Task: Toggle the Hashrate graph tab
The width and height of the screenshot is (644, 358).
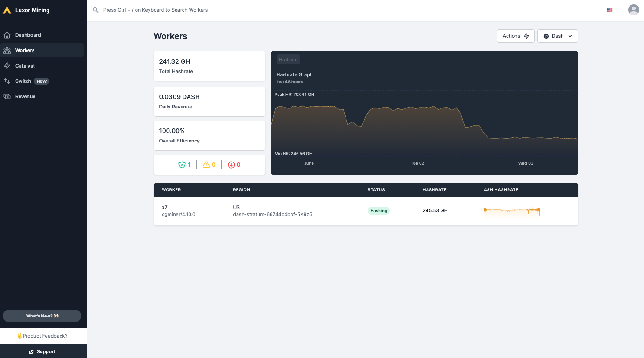Action: (x=288, y=60)
